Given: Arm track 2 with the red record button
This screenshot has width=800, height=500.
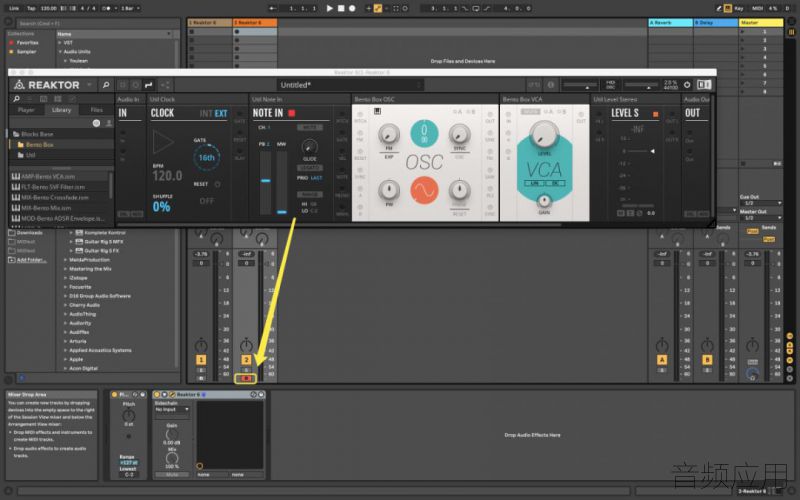Looking at the screenshot, I should [x=246, y=378].
